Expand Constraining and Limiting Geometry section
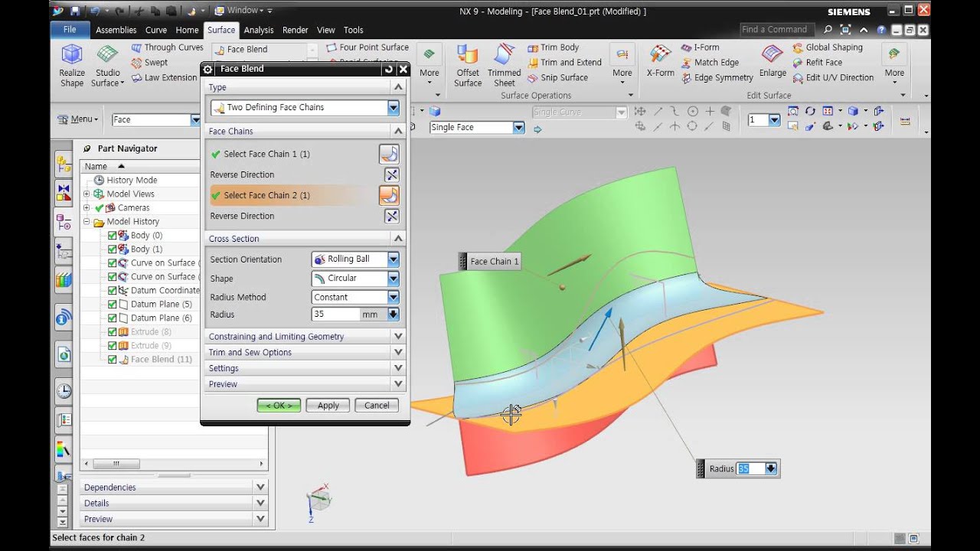980x551 pixels. [x=305, y=336]
